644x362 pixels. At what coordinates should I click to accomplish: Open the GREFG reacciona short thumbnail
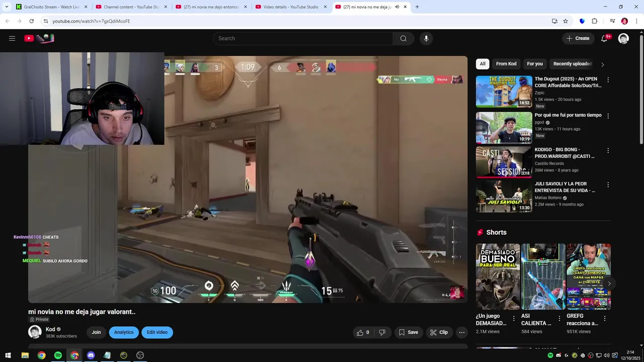click(589, 277)
